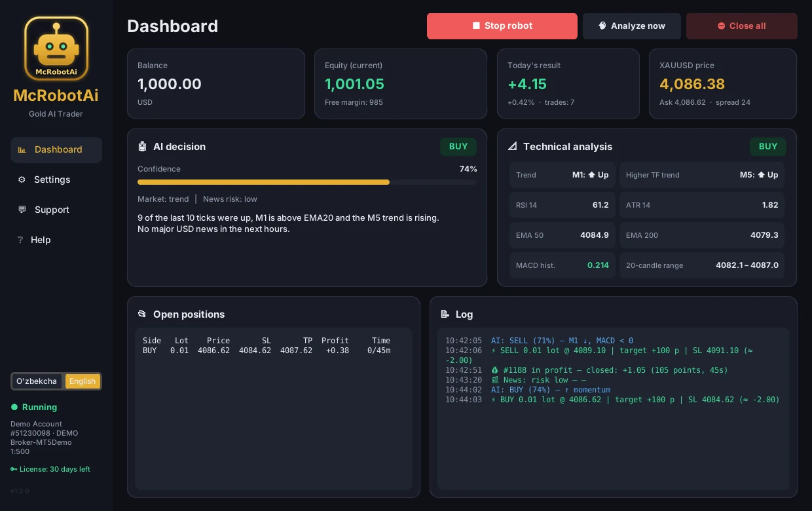Click the 74% confidence value

click(468, 169)
